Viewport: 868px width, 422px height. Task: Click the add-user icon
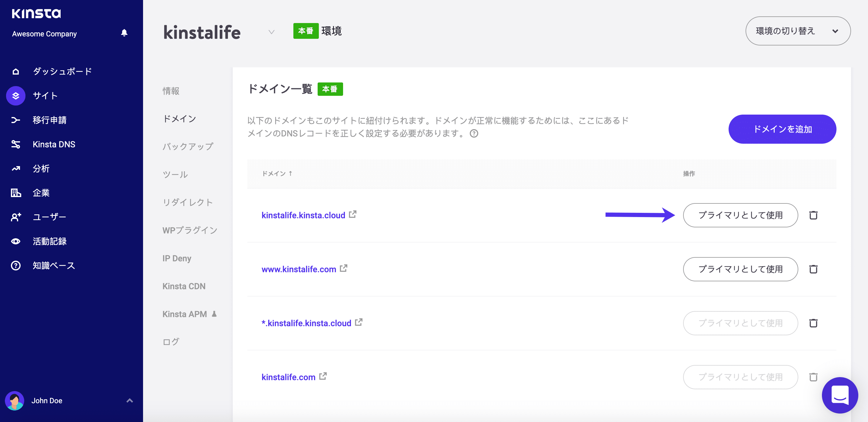pos(15,217)
